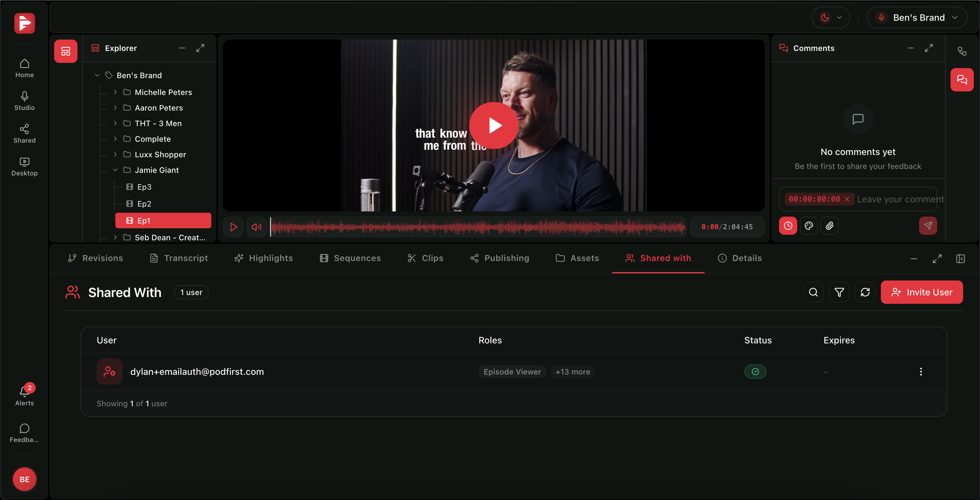The height and width of the screenshot is (500, 980).
Task: Collapse the Jamie Giant folder
Action: tap(115, 170)
